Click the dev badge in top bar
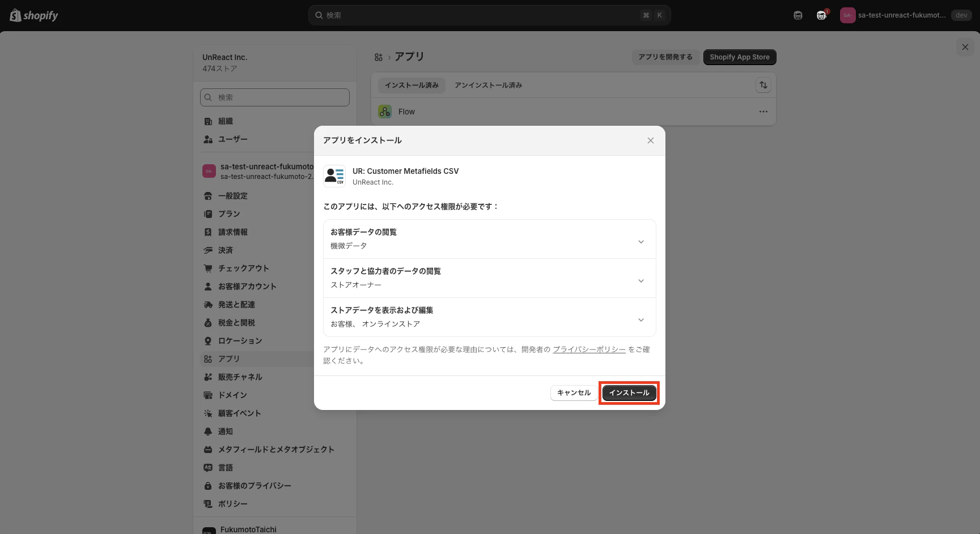This screenshot has width=980, height=534. (x=961, y=15)
